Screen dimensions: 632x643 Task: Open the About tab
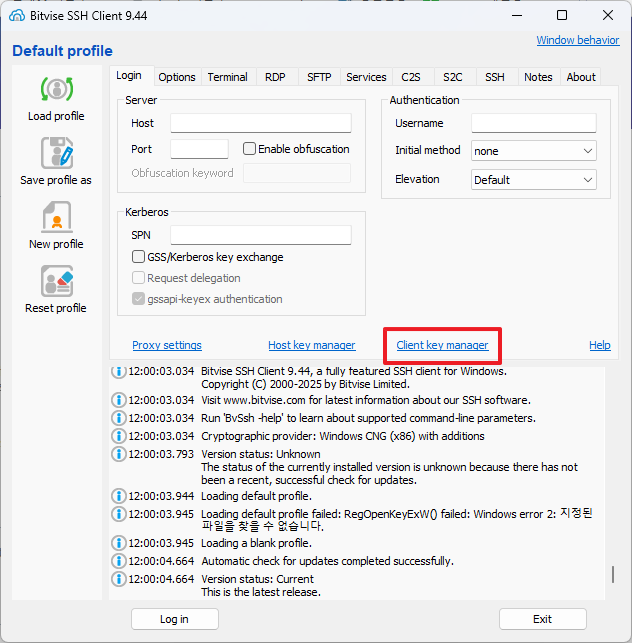(x=581, y=77)
